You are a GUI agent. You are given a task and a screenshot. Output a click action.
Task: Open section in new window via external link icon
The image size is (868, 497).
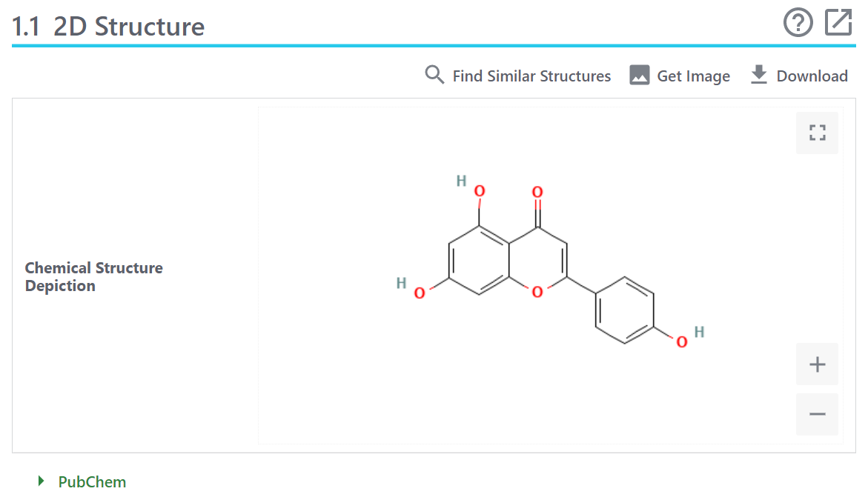[838, 23]
